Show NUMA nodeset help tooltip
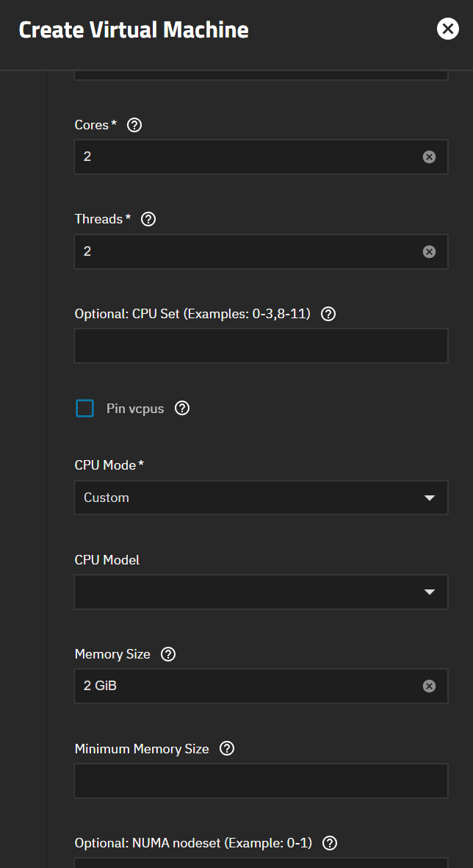This screenshot has width=473, height=868. (330, 843)
